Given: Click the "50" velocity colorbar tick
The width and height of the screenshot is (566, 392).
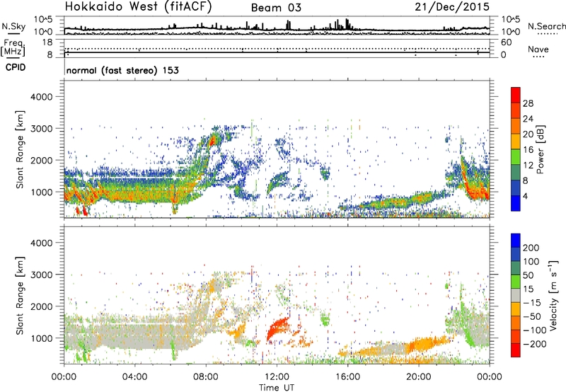Looking at the screenshot, I should (528, 275).
